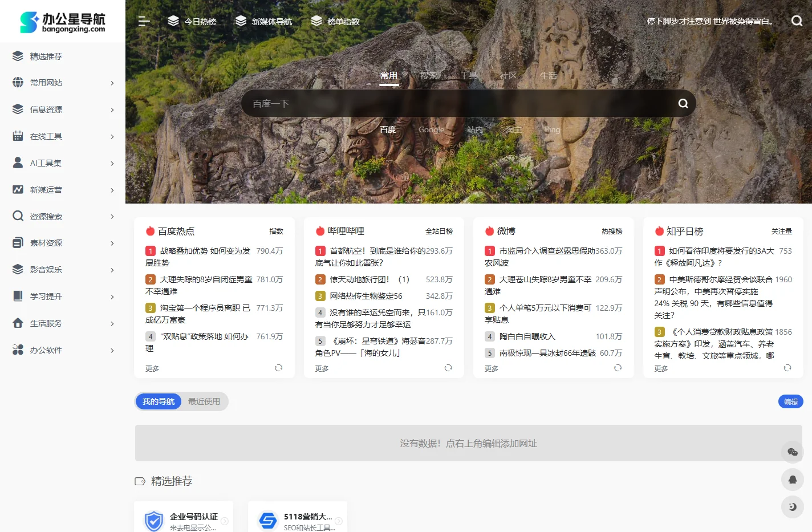This screenshot has width=812, height=532.
Task: Click the 信息资源 layers icon
Action: coord(18,109)
